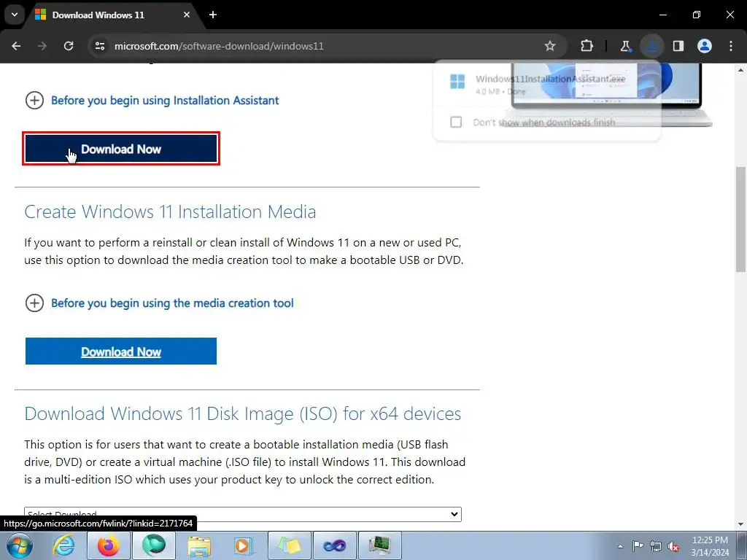
Task: Open the Downloads toolbar icon
Action: click(651, 46)
